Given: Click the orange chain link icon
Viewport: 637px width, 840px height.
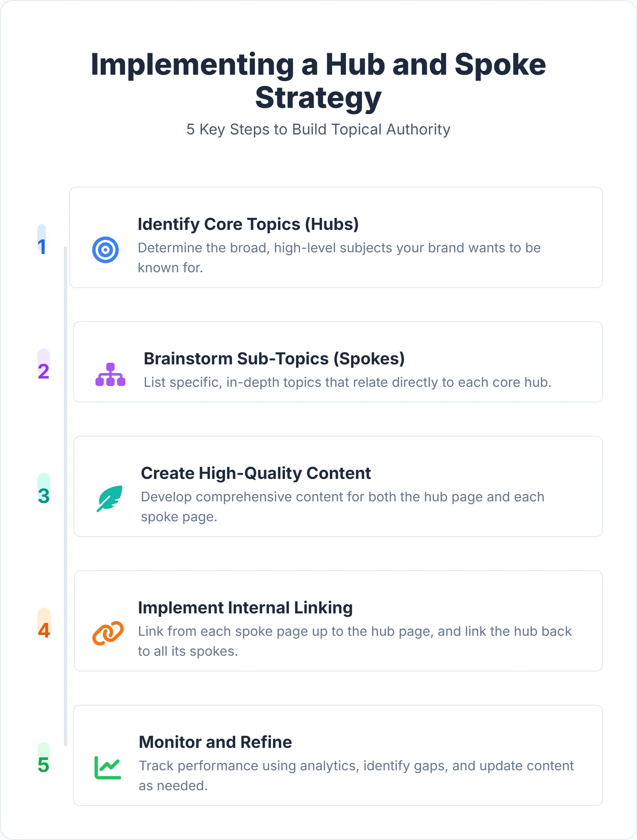Looking at the screenshot, I should click(108, 633).
